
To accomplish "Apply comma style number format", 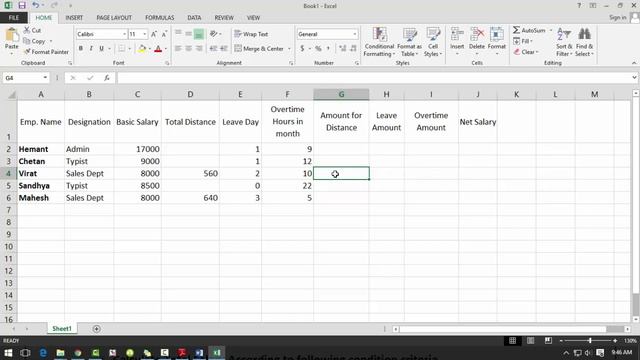I will click(x=328, y=49).
